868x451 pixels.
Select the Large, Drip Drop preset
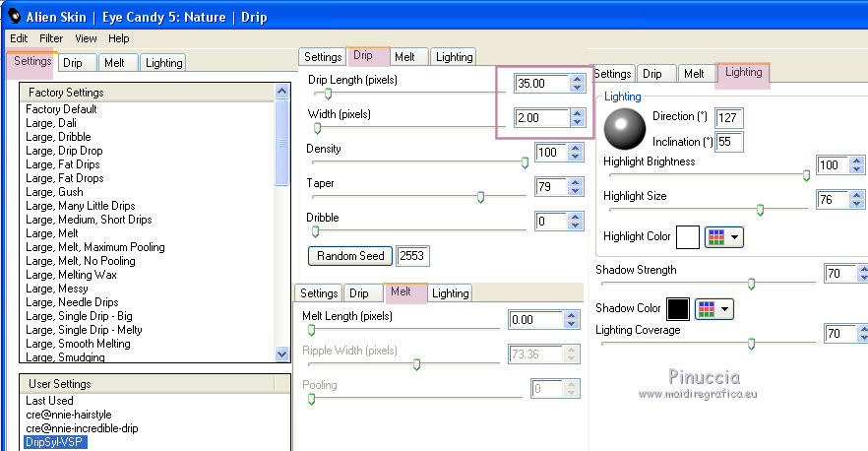tap(64, 151)
